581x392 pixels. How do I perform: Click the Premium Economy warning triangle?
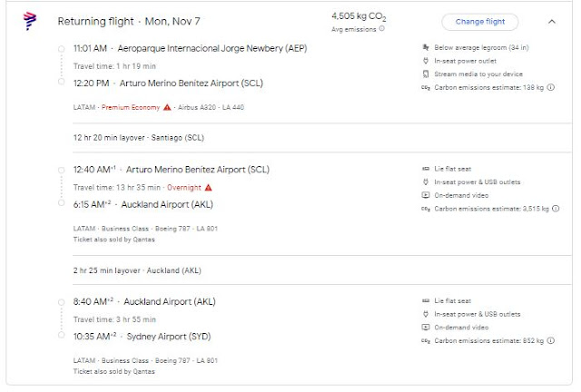click(x=166, y=107)
